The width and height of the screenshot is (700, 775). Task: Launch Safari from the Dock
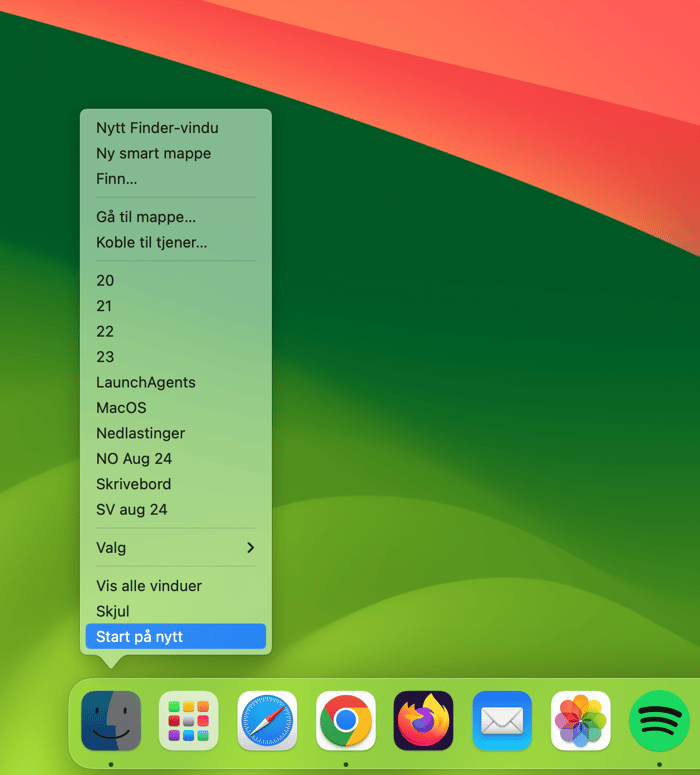[x=267, y=720]
